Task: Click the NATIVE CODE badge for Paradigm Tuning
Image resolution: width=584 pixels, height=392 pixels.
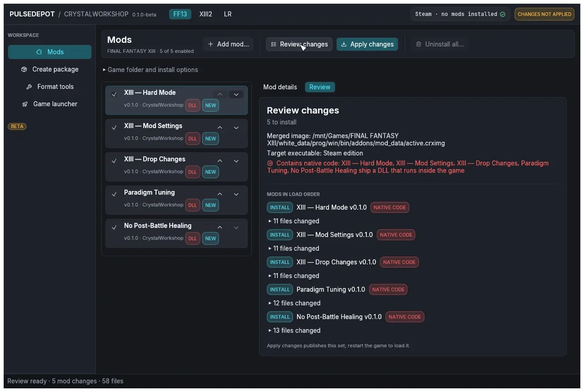Action: pyautogui.click(x=388, y=289)
